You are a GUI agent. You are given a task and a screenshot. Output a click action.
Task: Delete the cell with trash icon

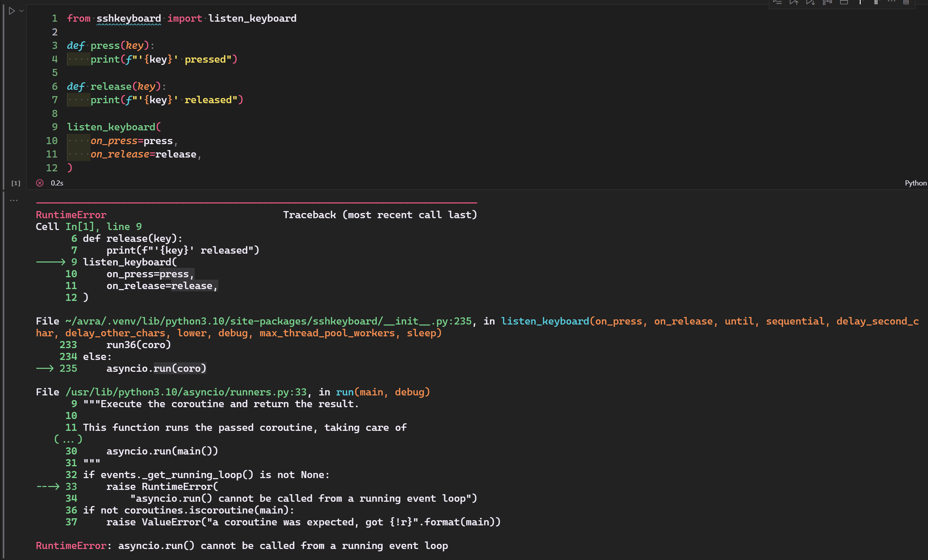click(906, 2)
